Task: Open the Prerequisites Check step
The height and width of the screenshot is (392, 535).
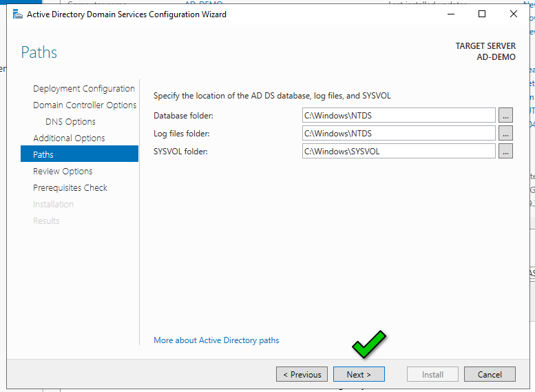Action: click(x=70, y=188)
